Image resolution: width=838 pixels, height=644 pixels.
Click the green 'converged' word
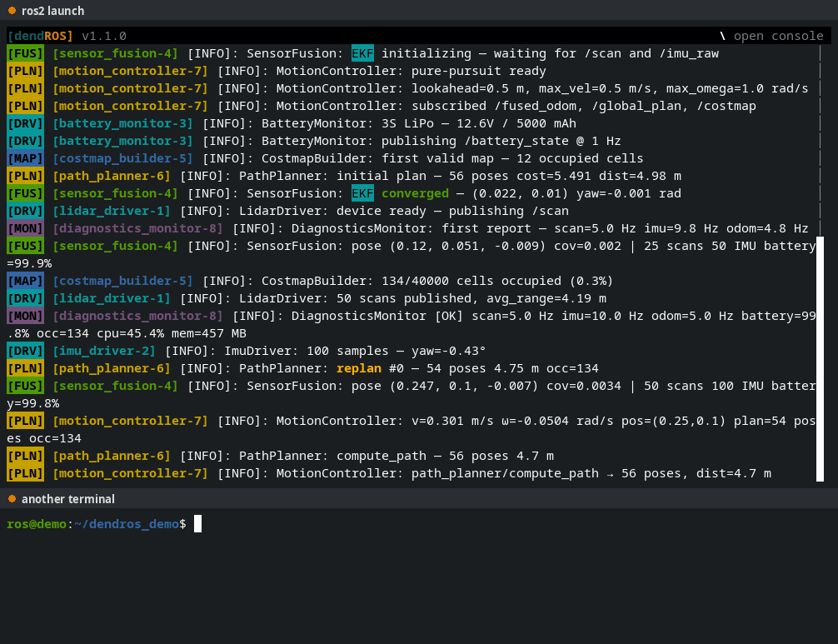click(x=416, y=193)
